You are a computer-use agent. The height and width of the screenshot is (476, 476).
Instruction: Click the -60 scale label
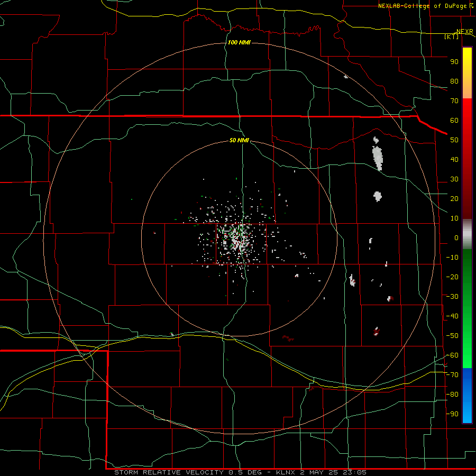(x=452, y=355)
